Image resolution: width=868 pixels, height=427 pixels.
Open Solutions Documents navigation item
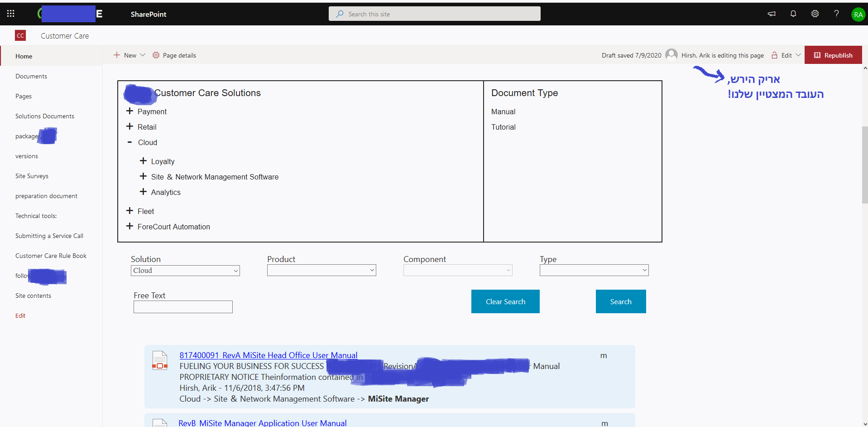tap(45, 116)
